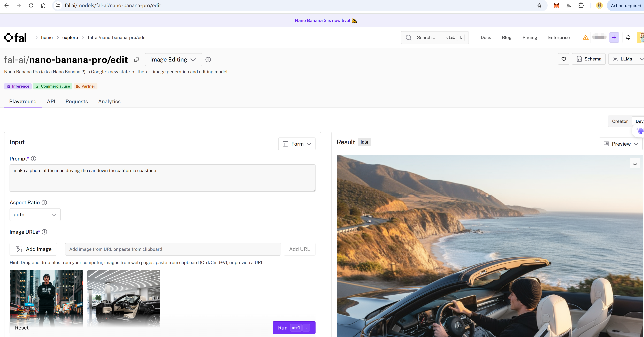Click the favorite heart icon button
Viewport: 644px width, 337px height.
pyautogui.click(x=564, y=59)
